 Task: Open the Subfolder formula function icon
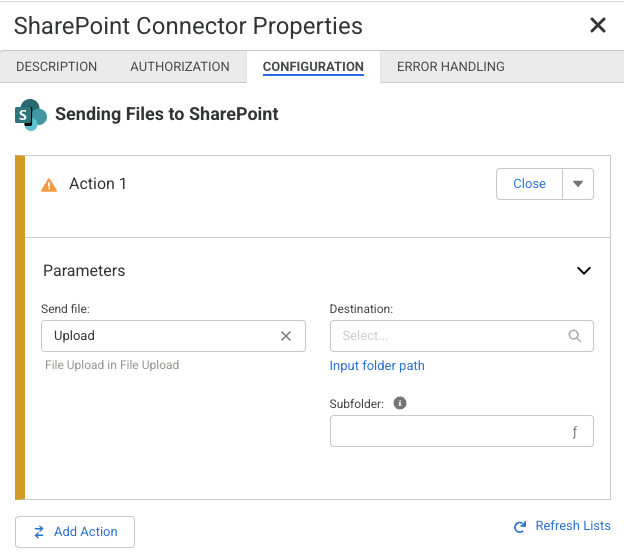[574, 432]
